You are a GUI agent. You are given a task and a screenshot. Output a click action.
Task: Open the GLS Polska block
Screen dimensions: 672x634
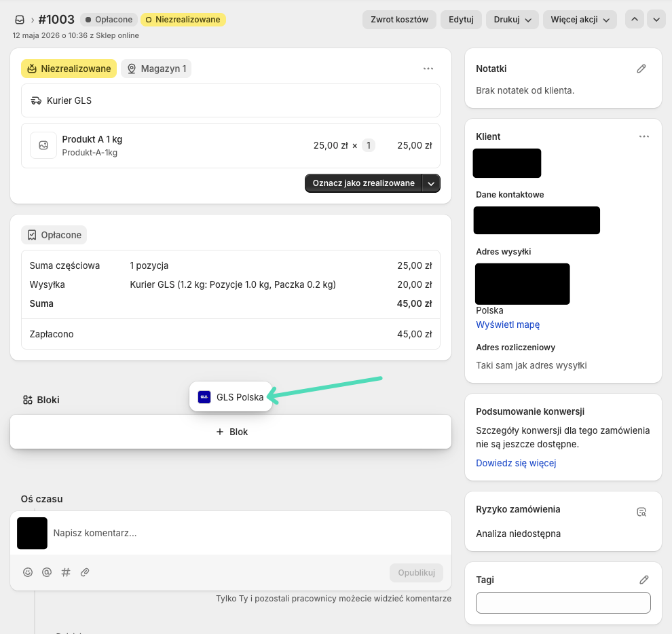pos(231,397)
